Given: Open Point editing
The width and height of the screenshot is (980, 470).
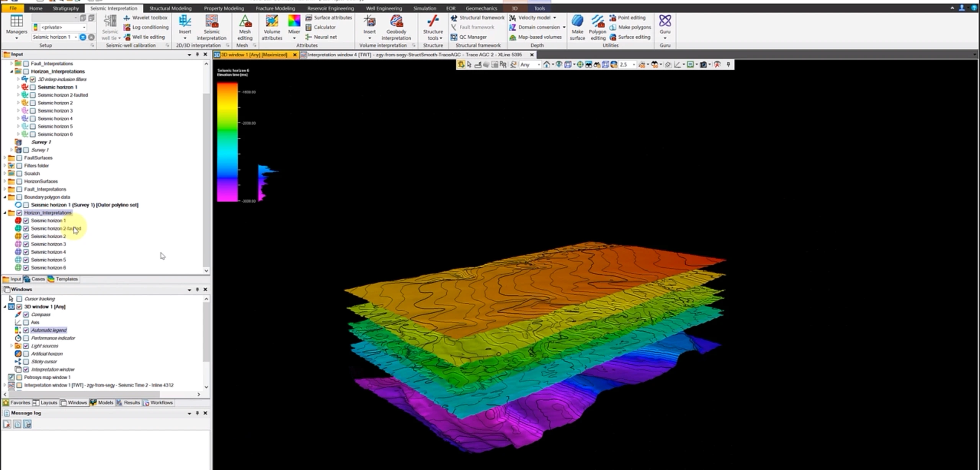Looking at the screenshot, I should [x=627, y=18].
